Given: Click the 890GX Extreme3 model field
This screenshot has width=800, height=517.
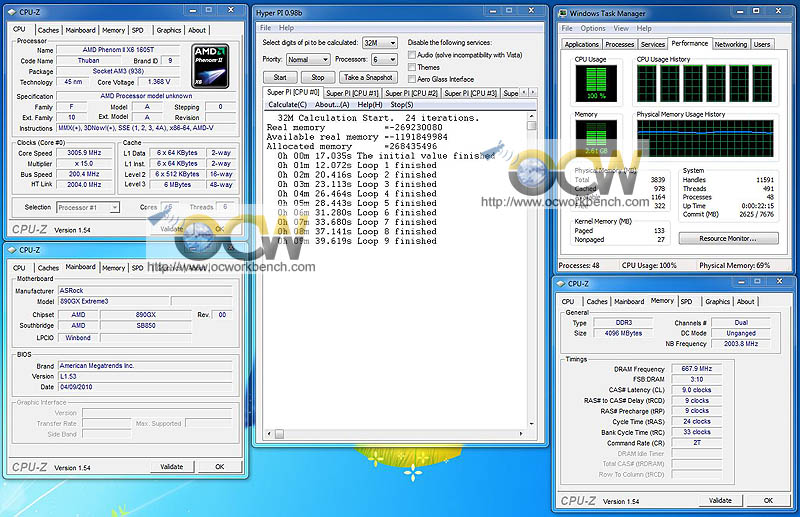Looking at the screenshot, I should pyautogui.click(x=113, y=302).
